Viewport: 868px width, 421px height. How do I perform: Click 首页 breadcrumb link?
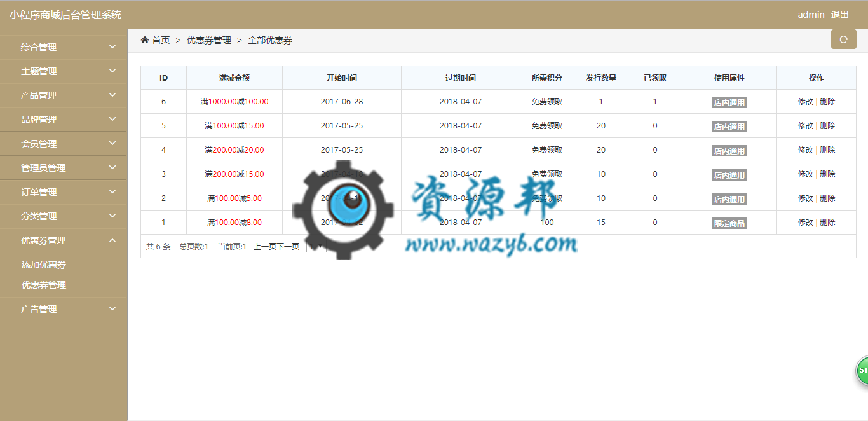(x=161, y=40)
